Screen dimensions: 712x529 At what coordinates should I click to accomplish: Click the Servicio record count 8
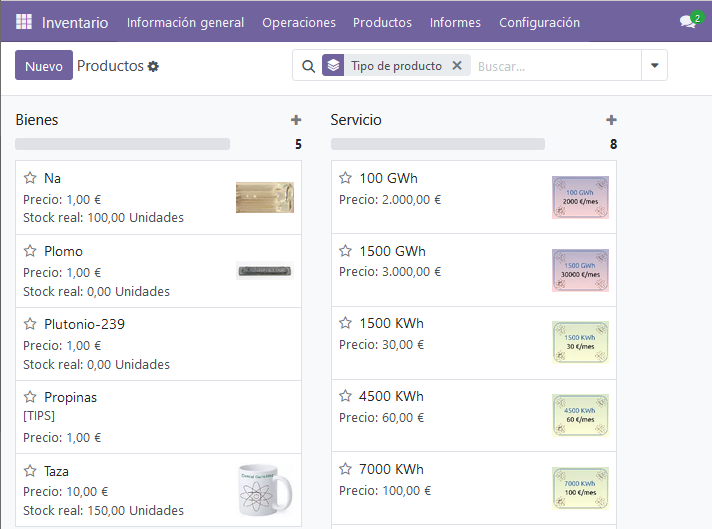coord(613,144)
